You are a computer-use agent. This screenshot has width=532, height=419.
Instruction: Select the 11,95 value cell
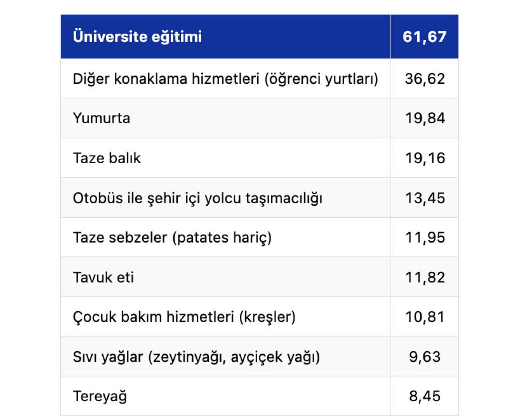tap(424, 238)
